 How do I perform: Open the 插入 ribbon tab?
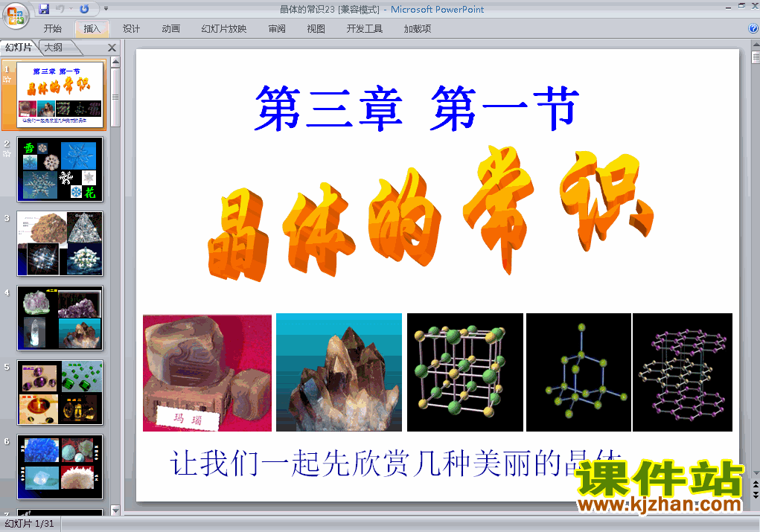click(x=92, y=28)
